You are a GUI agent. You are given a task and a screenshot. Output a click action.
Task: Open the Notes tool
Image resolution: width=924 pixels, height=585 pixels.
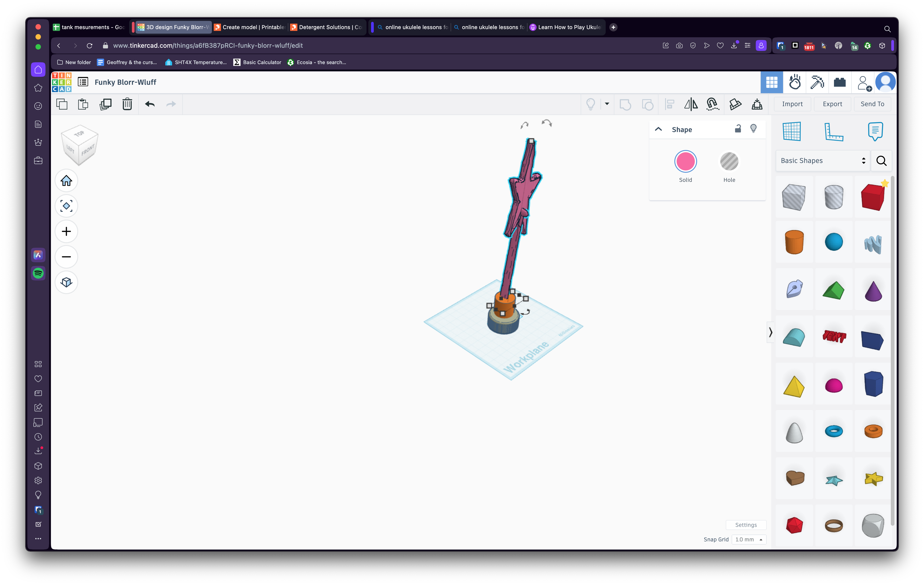pyautogui.click(x=875, y=132)
